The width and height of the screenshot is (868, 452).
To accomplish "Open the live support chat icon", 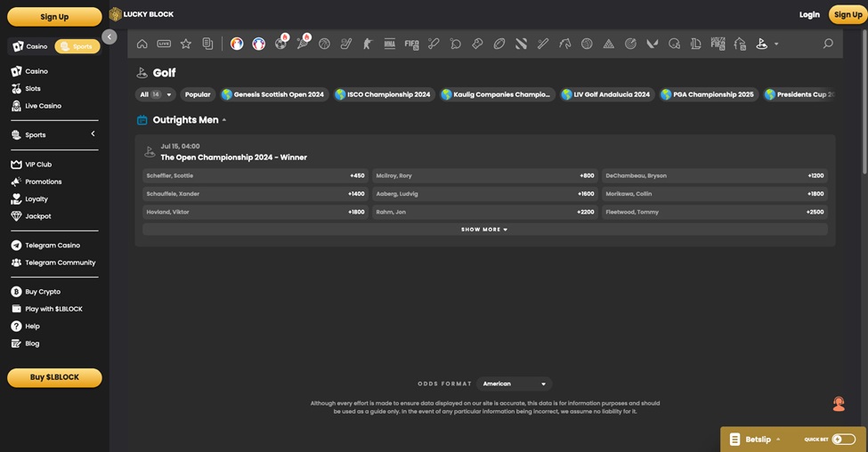I will coord(838,404).
